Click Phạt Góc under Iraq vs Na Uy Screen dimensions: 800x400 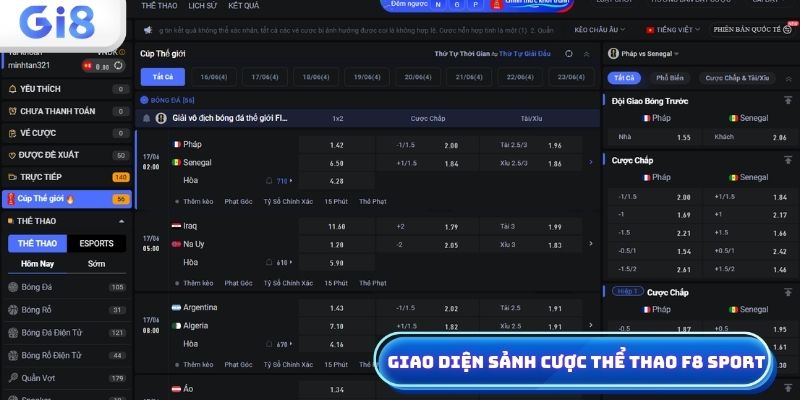coord(238,283)
